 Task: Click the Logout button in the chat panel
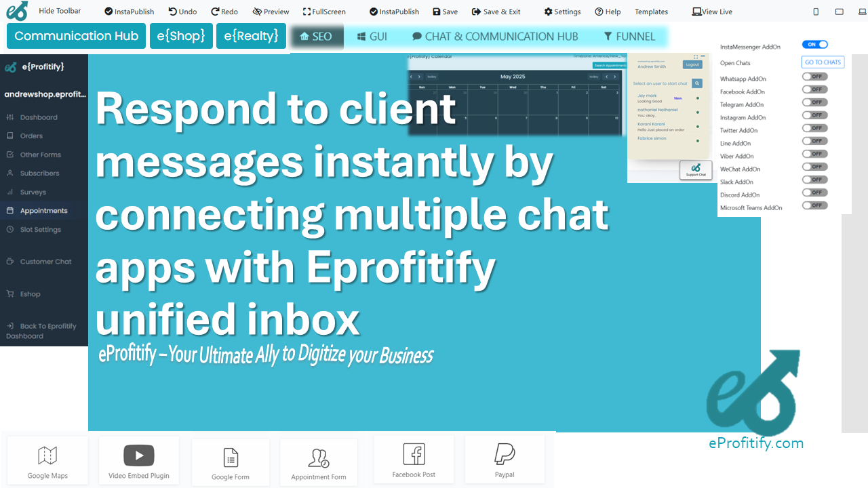pyautogui.click(x=692, y=65)
